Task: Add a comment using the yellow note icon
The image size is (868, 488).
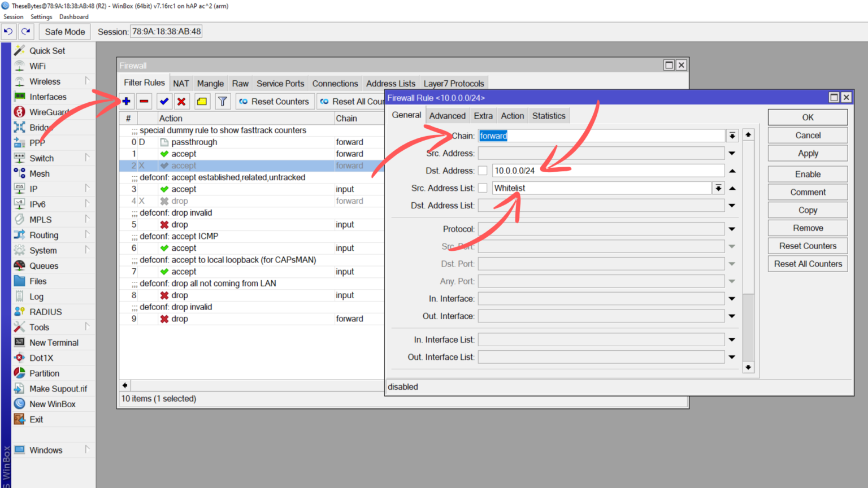Action: coord(201,101)
